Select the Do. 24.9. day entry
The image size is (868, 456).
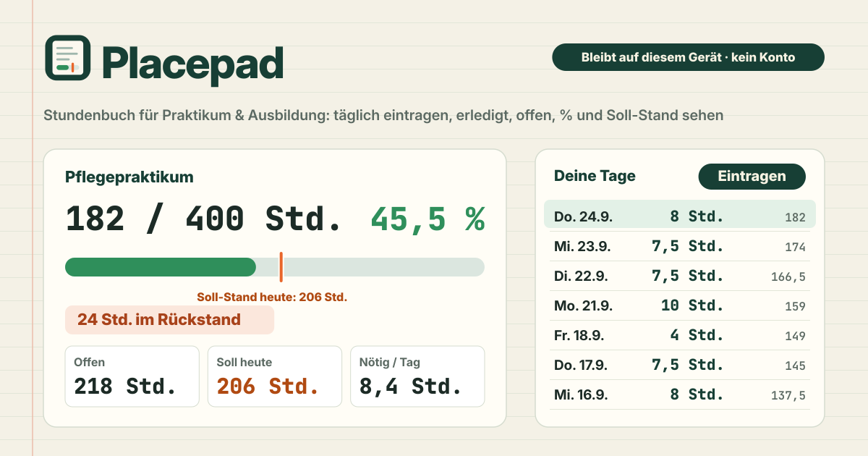click(x=680, y=216)
